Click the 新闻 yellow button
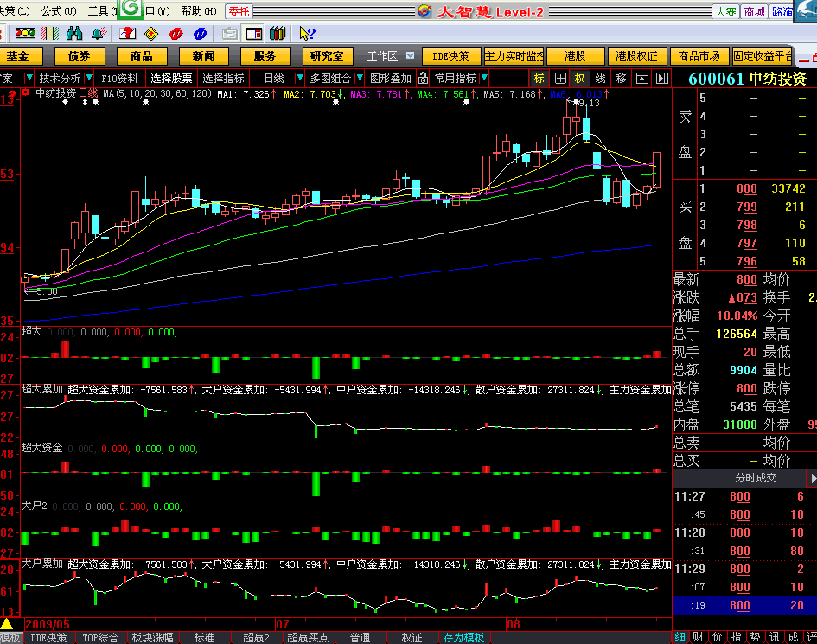 point(203,55)
